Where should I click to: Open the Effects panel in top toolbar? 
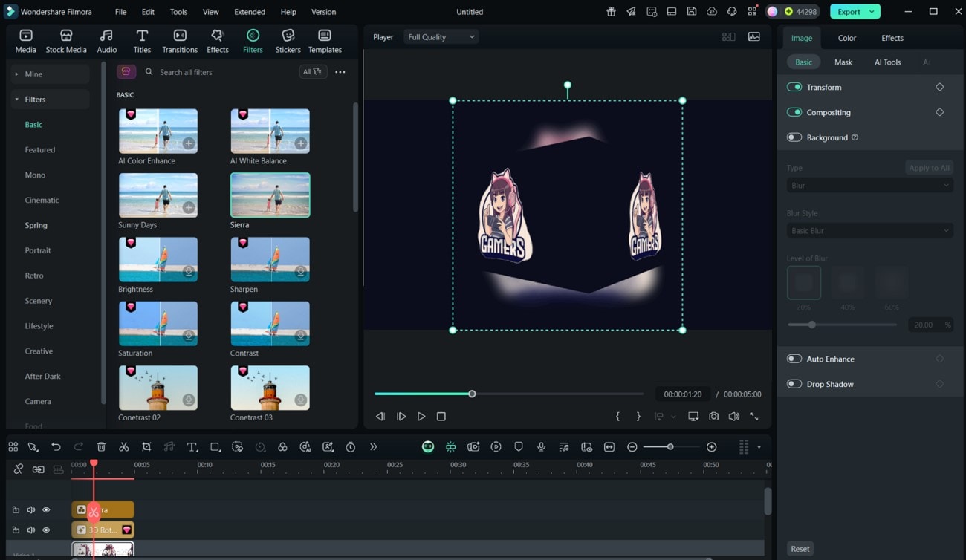point(217,41)
